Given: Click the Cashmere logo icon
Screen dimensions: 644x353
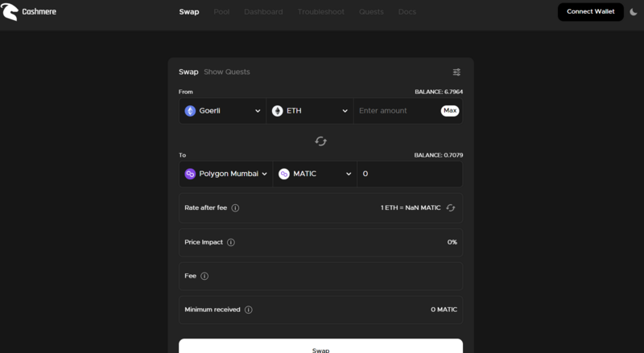Looking at the screenshot, I should click(x=10, y=11).
